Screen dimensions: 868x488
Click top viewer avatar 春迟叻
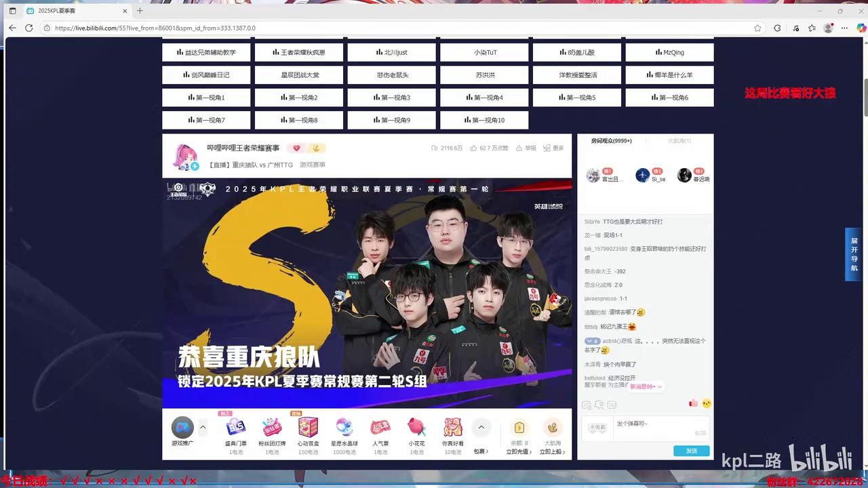coord(684,176)
